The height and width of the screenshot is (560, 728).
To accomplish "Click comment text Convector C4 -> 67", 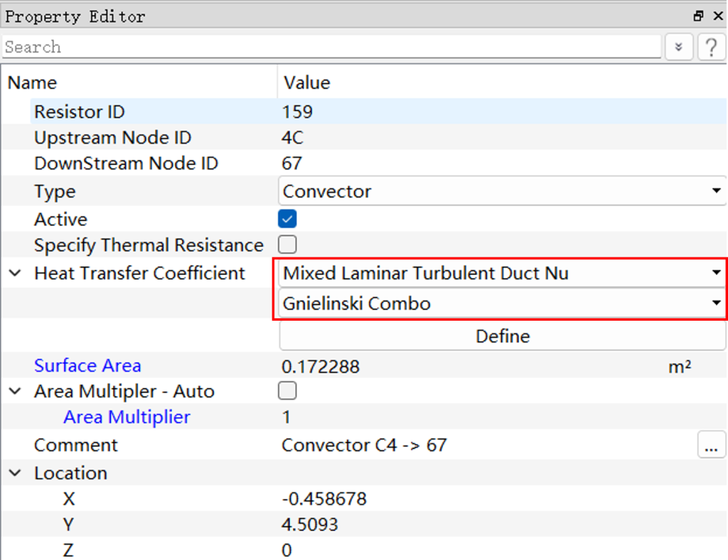I will pos(364,445).
